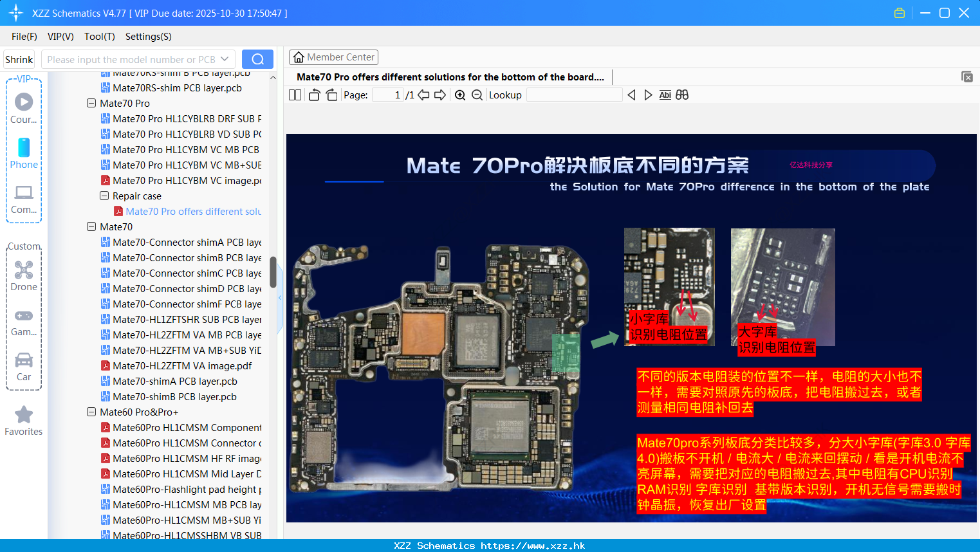This screenshot has width=980, height=552.
Task: Click the blue search button
Action: tap(257, 59)
